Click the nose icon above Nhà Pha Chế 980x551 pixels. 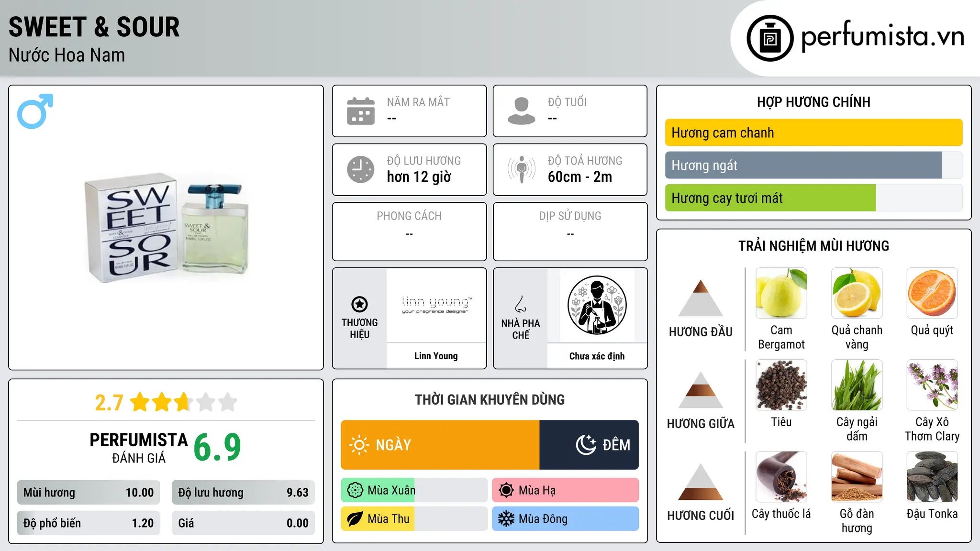tap(521, 304)
